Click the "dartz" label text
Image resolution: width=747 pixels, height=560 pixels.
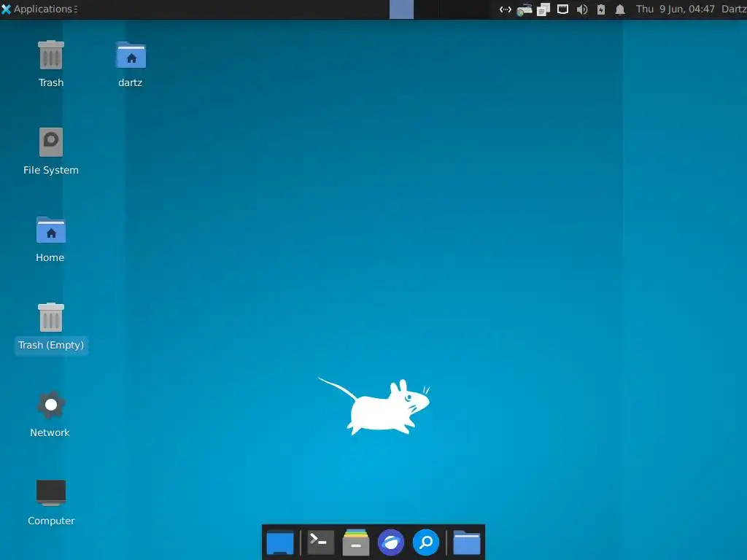[130, 83]
